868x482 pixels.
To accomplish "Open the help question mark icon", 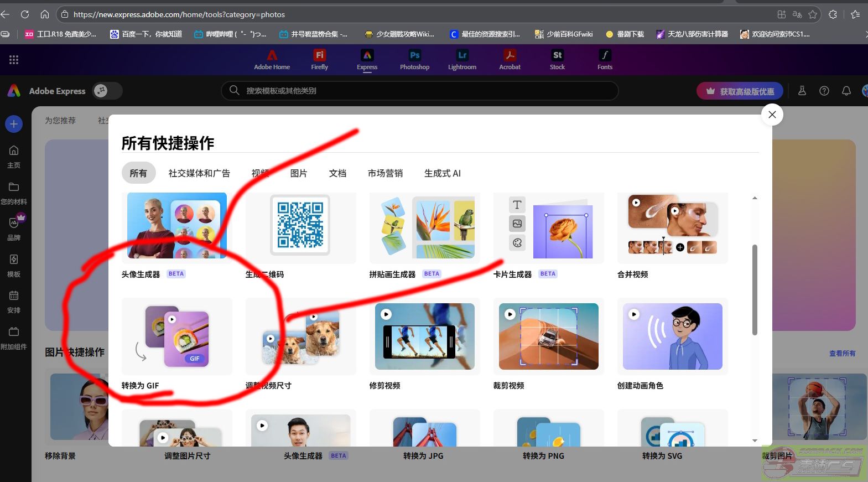I will pyautogui.click(x=824, y=91).
